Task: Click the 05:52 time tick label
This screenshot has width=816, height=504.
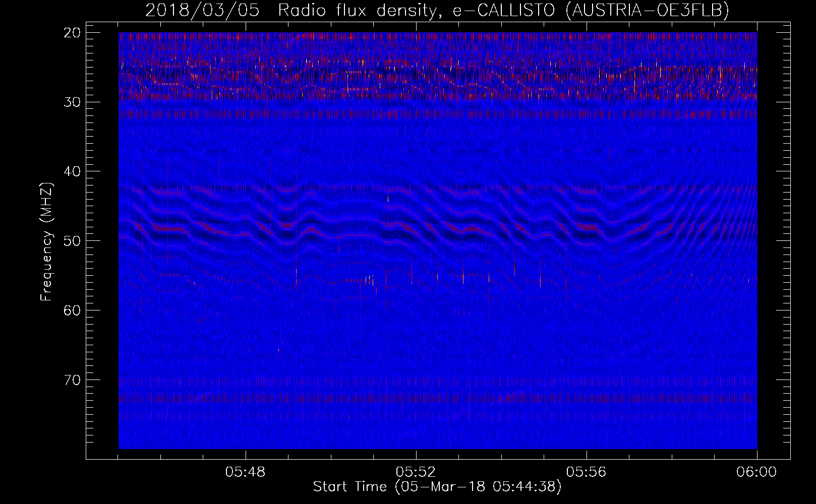Action: coord(416,472)
